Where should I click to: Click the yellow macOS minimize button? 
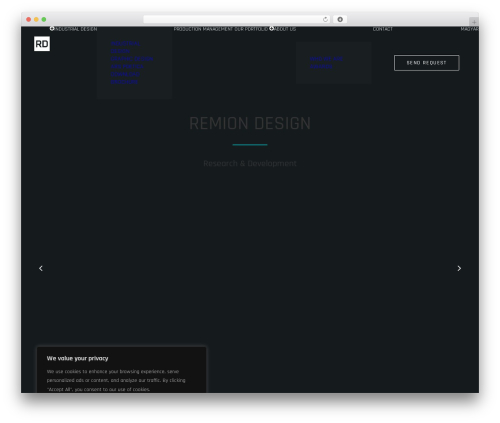pyautogui.click(x=36, y=19)
